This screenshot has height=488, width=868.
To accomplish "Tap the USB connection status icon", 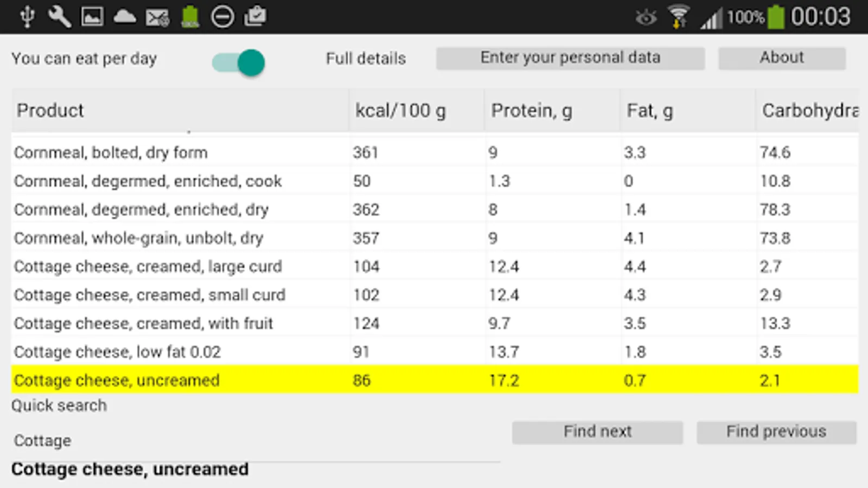I will (27, 16).
